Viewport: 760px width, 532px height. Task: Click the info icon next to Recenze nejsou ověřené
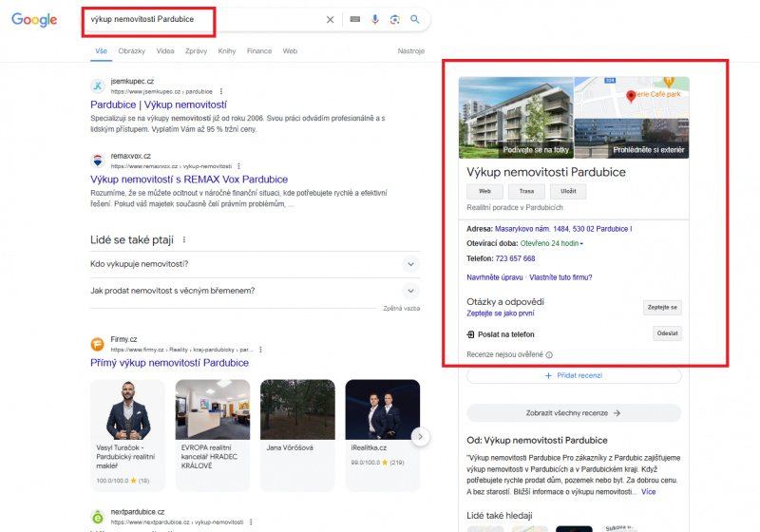click(x=549, y=354)
